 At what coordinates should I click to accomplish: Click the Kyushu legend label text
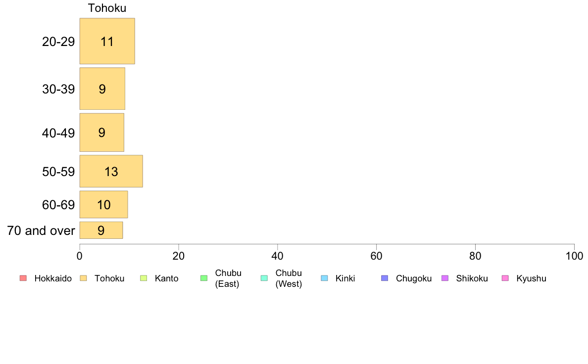tap(531, 278)
